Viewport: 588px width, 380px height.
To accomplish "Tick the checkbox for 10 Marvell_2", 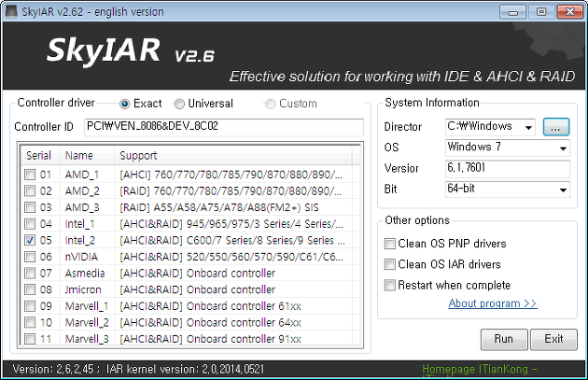I will coord(30,323).
